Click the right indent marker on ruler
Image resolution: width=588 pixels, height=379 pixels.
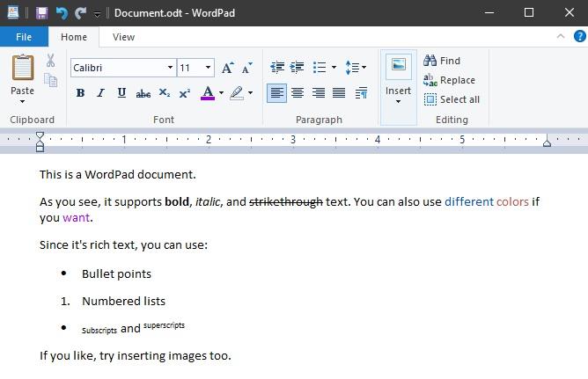click(x=547, y=142)
